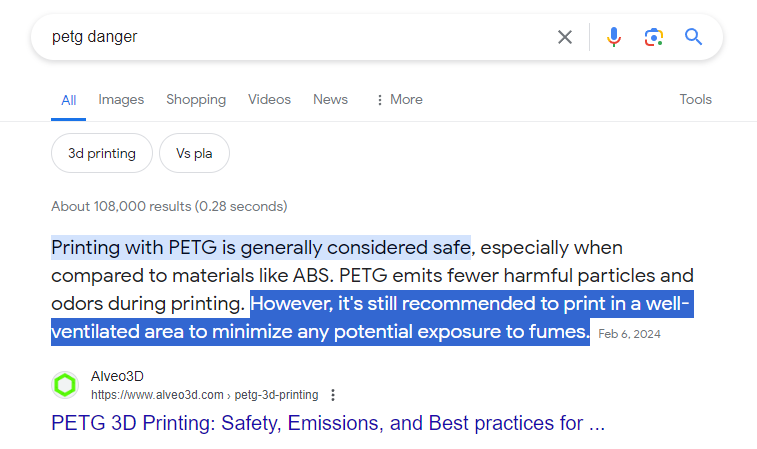This screenshot has height=449, width=757.
Task: Open the Tools filter options
Action: point(695,100)
